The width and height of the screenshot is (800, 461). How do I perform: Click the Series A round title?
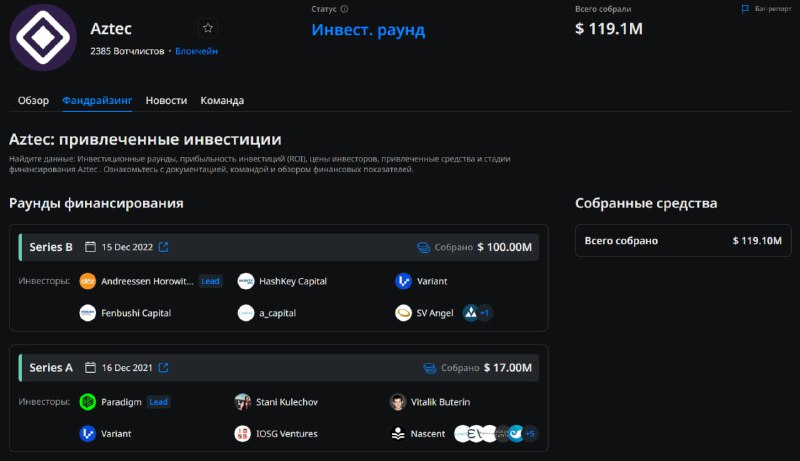pyautogui.click(x=51, y=368)
